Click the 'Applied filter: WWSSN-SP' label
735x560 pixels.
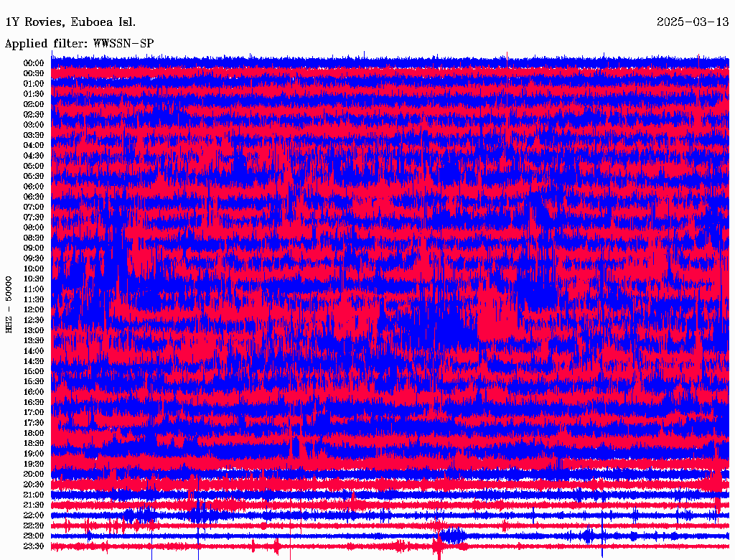click(x=79, y=44)
